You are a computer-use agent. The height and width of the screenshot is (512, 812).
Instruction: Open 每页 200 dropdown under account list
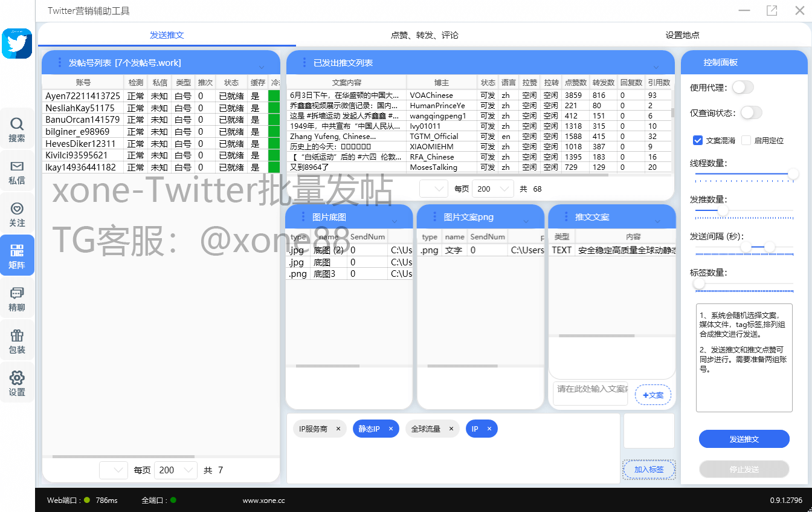tap(176, 470)
